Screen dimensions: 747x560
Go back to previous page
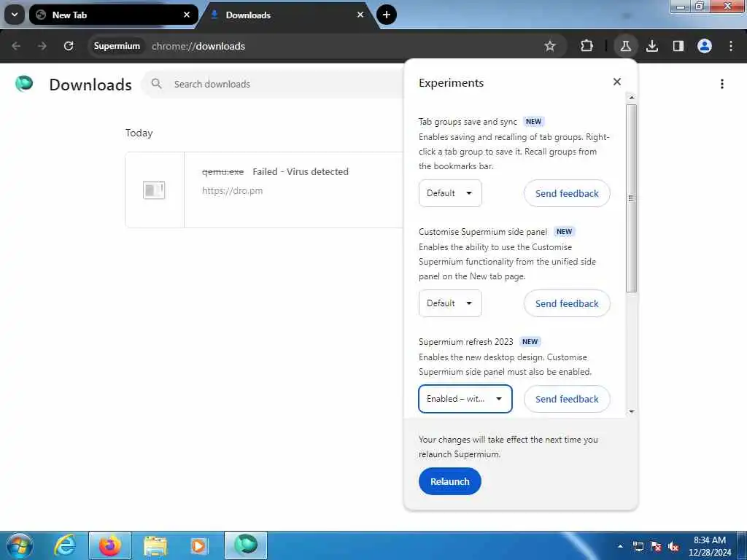point(16,46)
